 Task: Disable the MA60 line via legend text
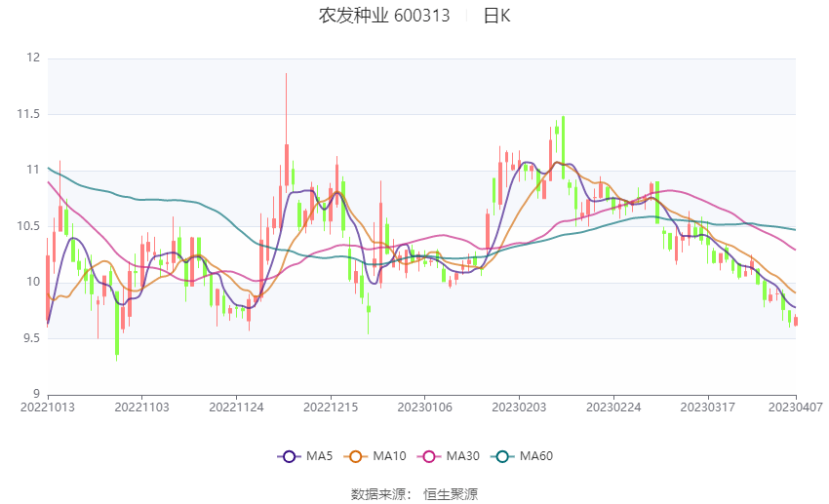(535, 456)
